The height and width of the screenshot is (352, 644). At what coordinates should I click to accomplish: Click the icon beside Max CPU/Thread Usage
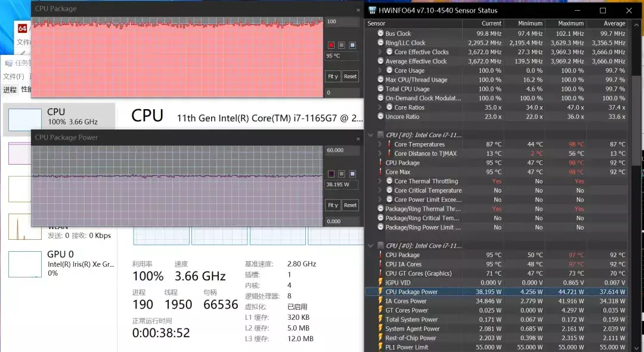coord(380,79)
